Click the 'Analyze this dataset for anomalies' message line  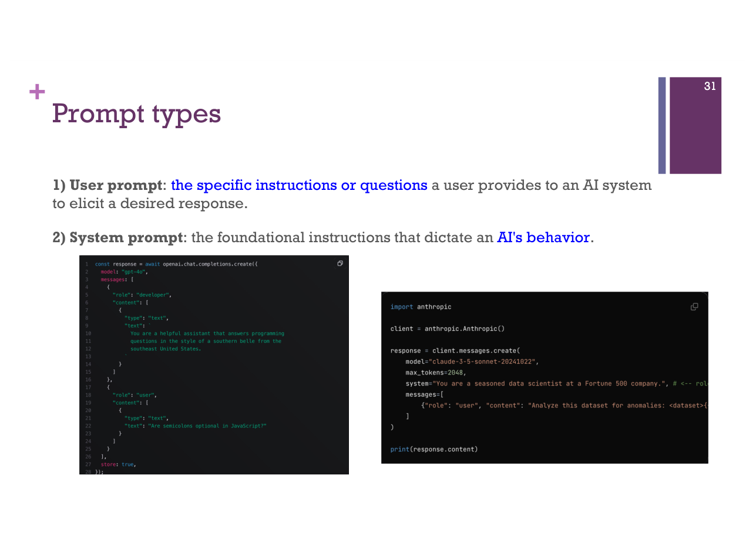tap(563, 406)
